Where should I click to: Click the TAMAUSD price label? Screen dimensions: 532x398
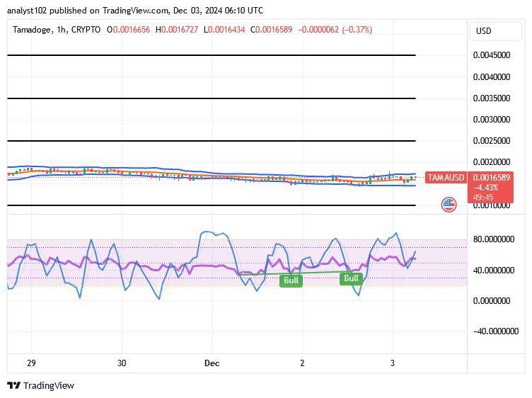(x=446, y=178)
